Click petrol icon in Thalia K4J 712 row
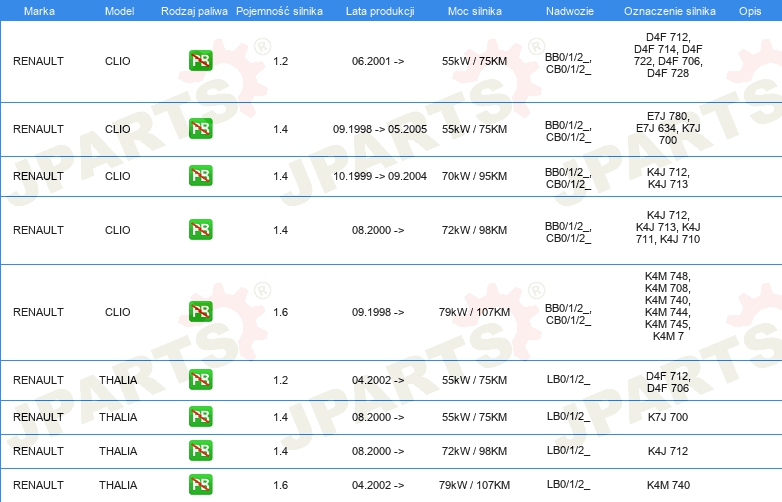Screen dimensions: 782x502 point(200,451)
